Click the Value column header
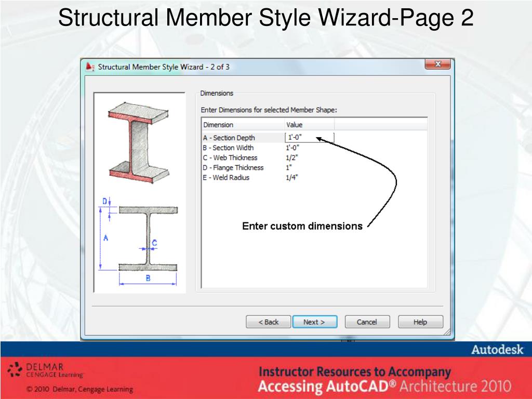 tap(310, 125)
